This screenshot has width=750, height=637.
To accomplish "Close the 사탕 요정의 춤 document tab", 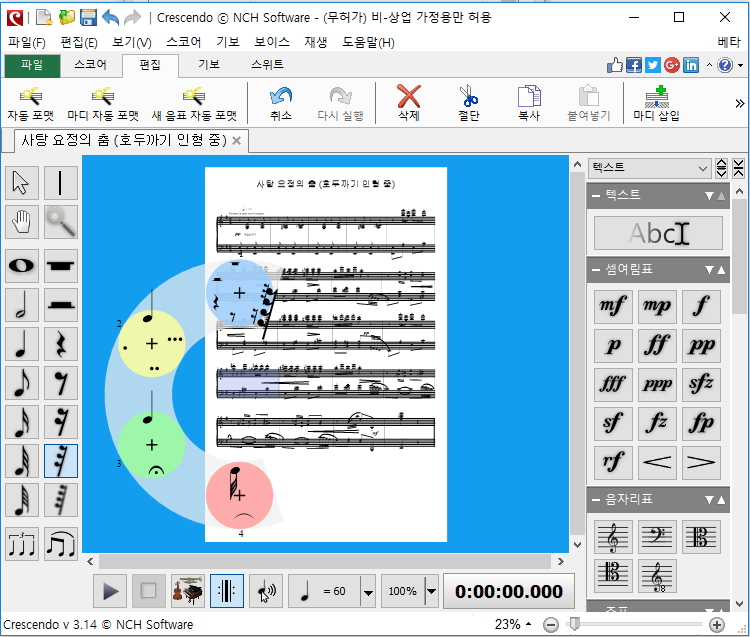I will pos(236,141).
